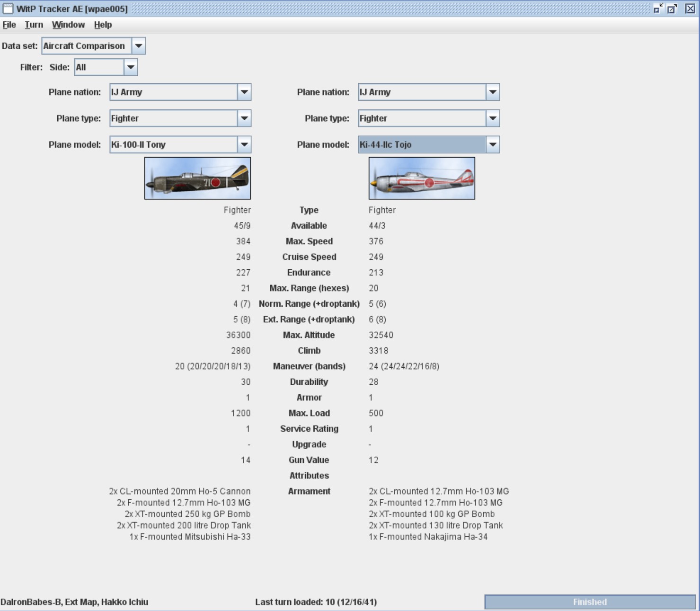The width and height of the screenshot is (700, 611).
Task: Click the right Plane type Fighter field
Action: pos(422,118)
